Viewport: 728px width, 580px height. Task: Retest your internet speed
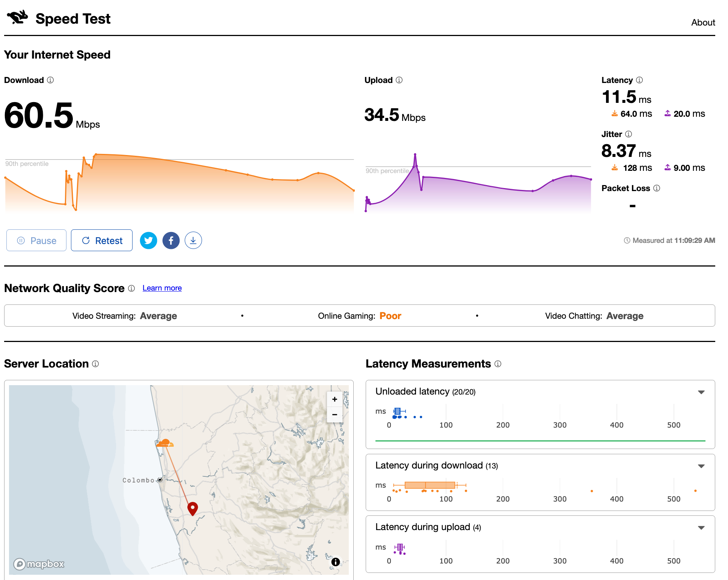(x=101, y=240)
